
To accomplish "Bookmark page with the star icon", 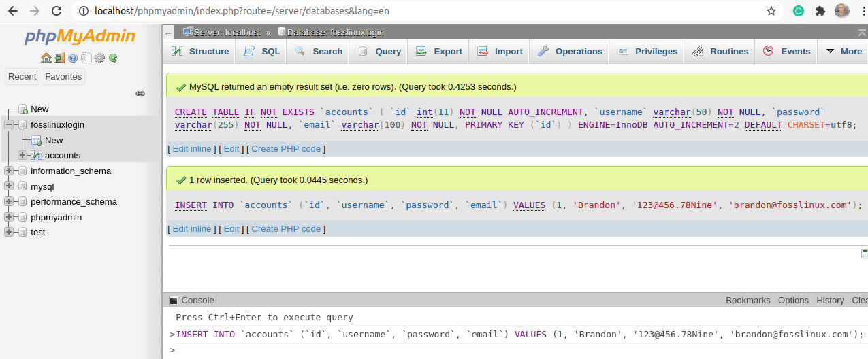I will click(771, 11).
